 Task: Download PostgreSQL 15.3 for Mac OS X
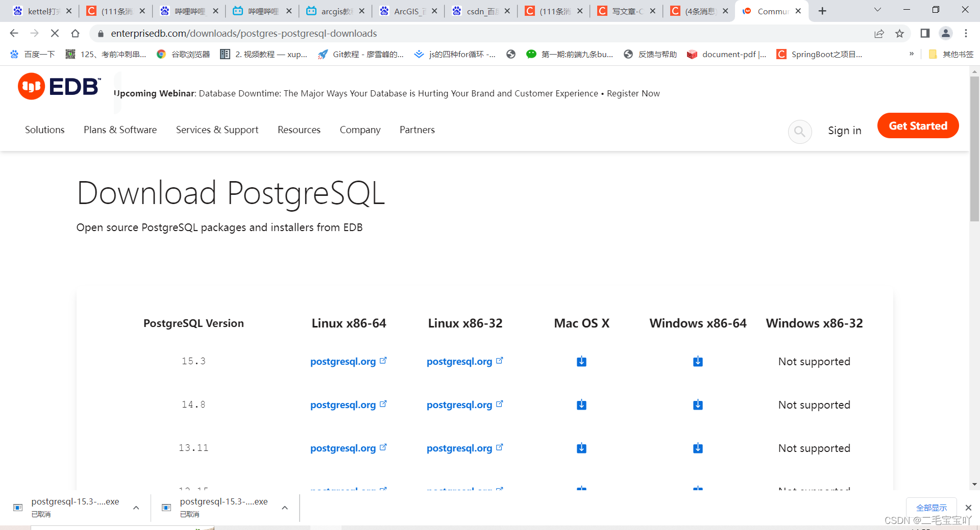(581, 362)
